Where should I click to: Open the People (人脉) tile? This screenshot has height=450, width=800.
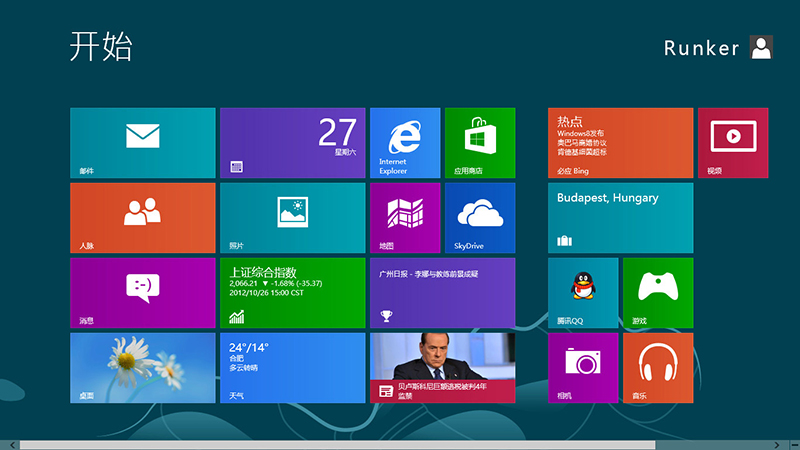tap(142, 217)
